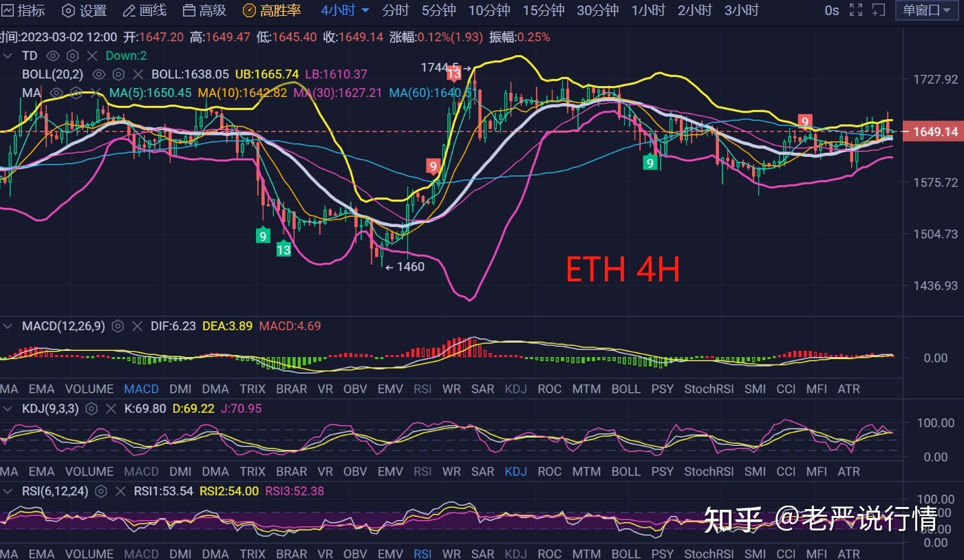The width and height of the screenshot is (964, 560).
Task: Open MACD(12,26,9) settings gear
Action: [117, 325]
